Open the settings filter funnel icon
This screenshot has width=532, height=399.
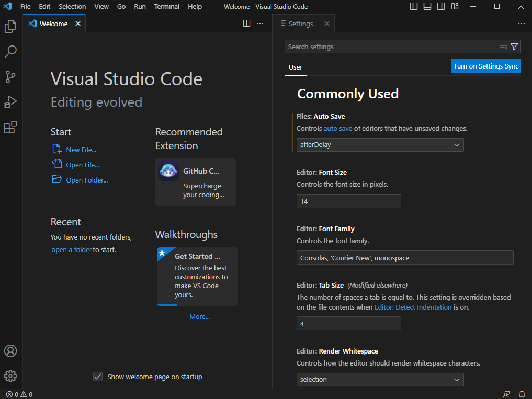[x=514, y=47]
